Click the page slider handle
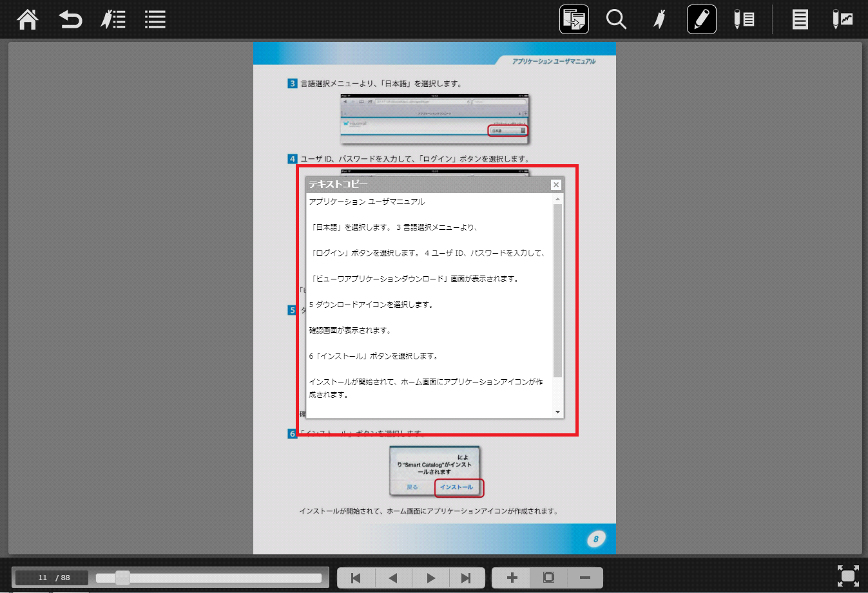The width and height of the screenshot is (868, 593). pyautogui.click(x=122, y=578)
